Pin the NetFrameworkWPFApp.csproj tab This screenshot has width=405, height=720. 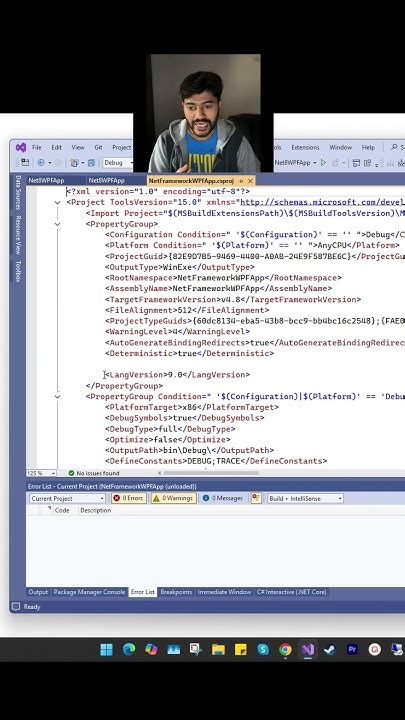click(x=242, y=181)
